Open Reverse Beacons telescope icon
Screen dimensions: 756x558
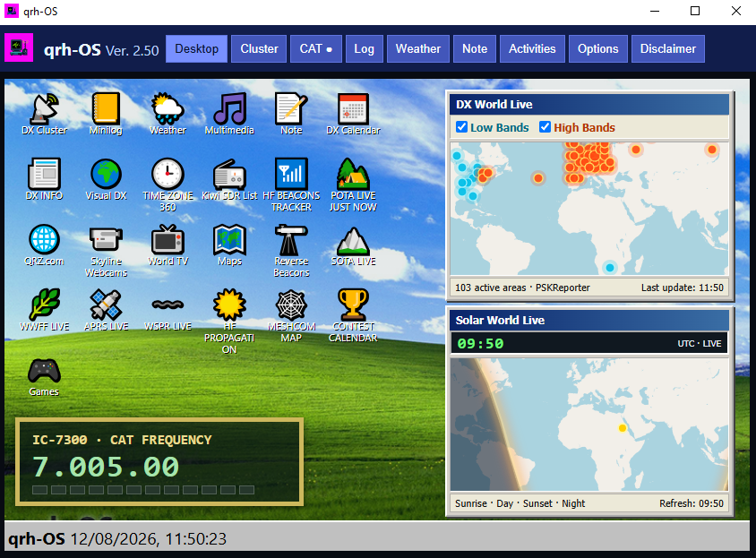pos(291,251)
